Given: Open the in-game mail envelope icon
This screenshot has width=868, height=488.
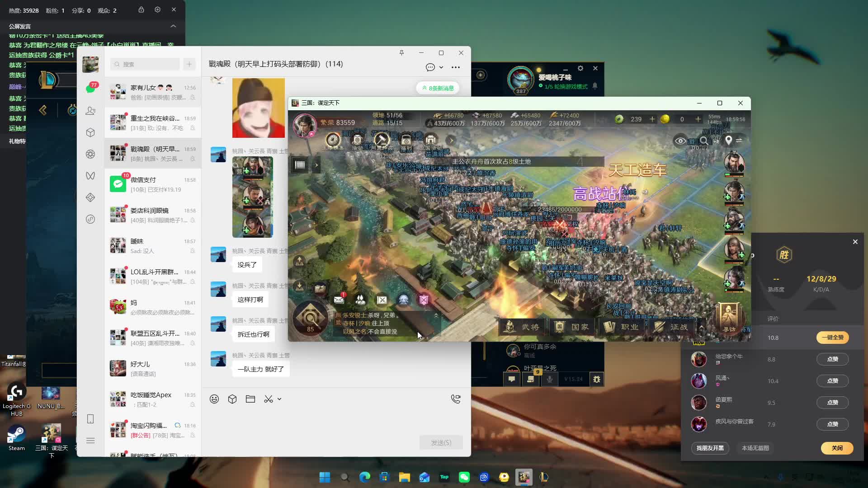Looking at the screenshot, I should pos(339,299).
